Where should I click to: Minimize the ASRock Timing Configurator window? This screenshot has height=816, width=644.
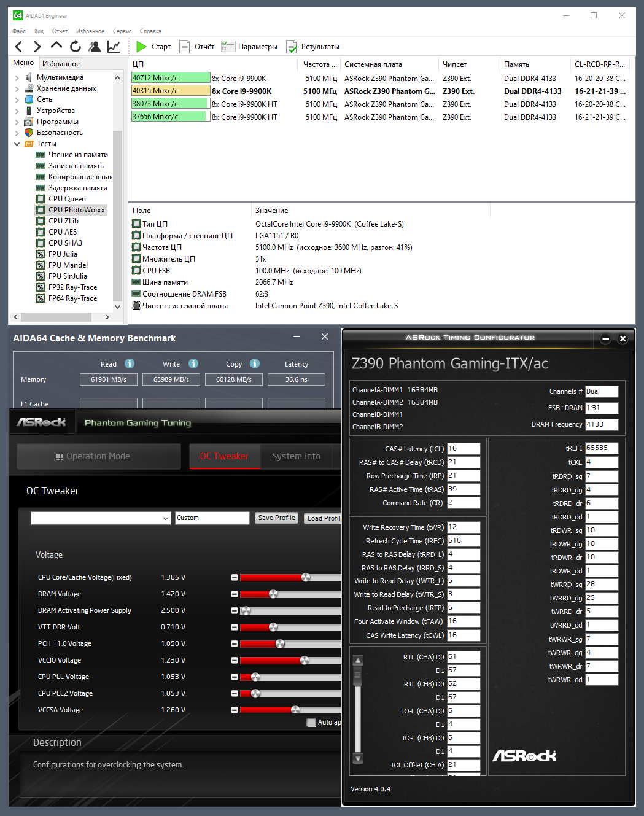coord(605,338)
